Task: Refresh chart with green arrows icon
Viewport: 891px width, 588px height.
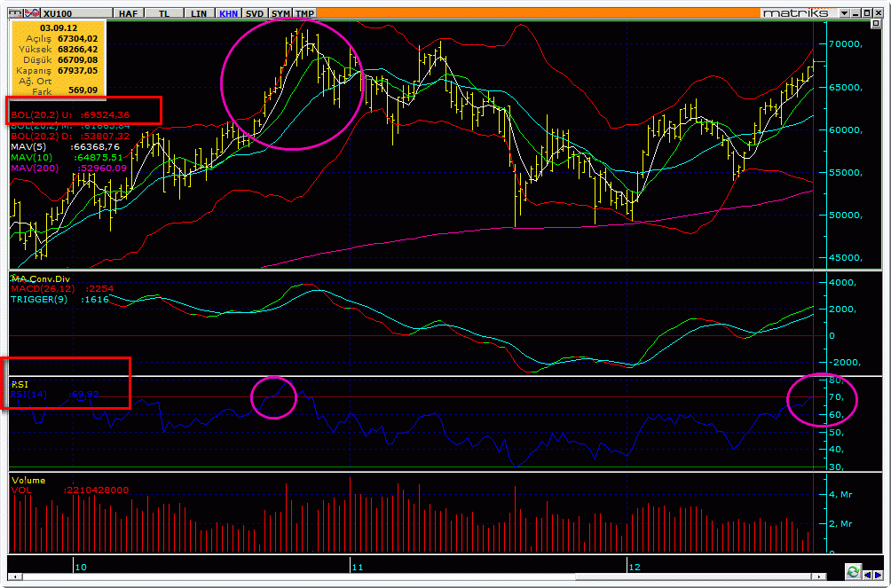Action: pyautogui.click(x=853, y=571)
